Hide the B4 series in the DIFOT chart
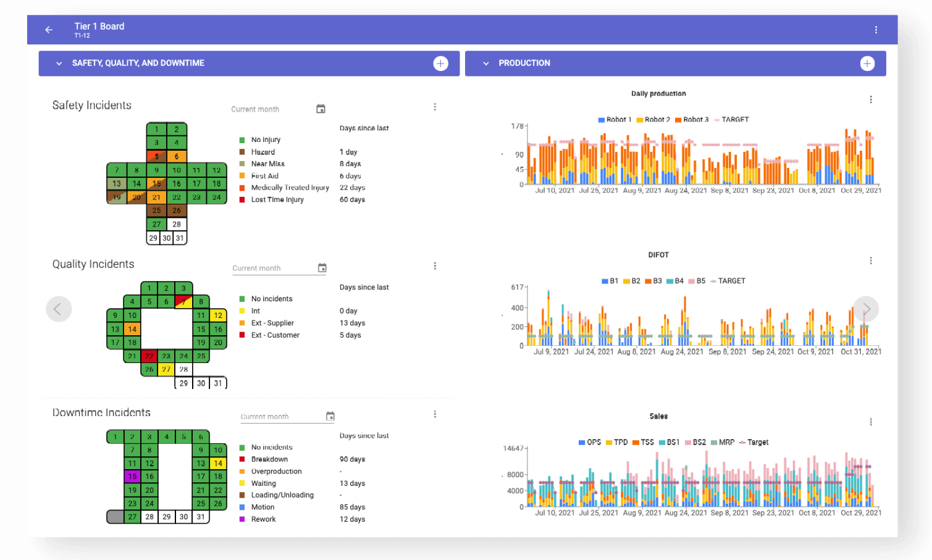Image resolution: width=932 pixels, height=560 pixels. [x=674, y=280]
